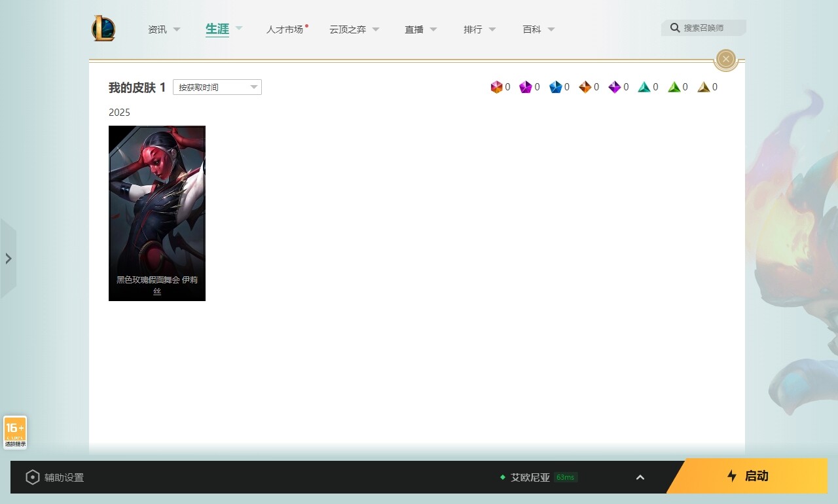Open the 黑色玫瑰假面舞会 伊莉丝 skin card
Viewport: 838px width, 504px height.
point(157,213)
